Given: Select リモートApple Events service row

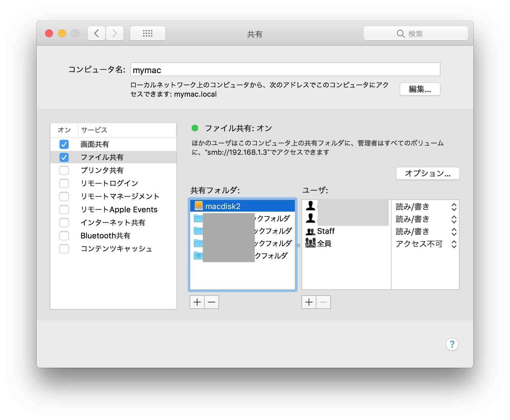Looking at the screenshot, I should pos(113,209).
